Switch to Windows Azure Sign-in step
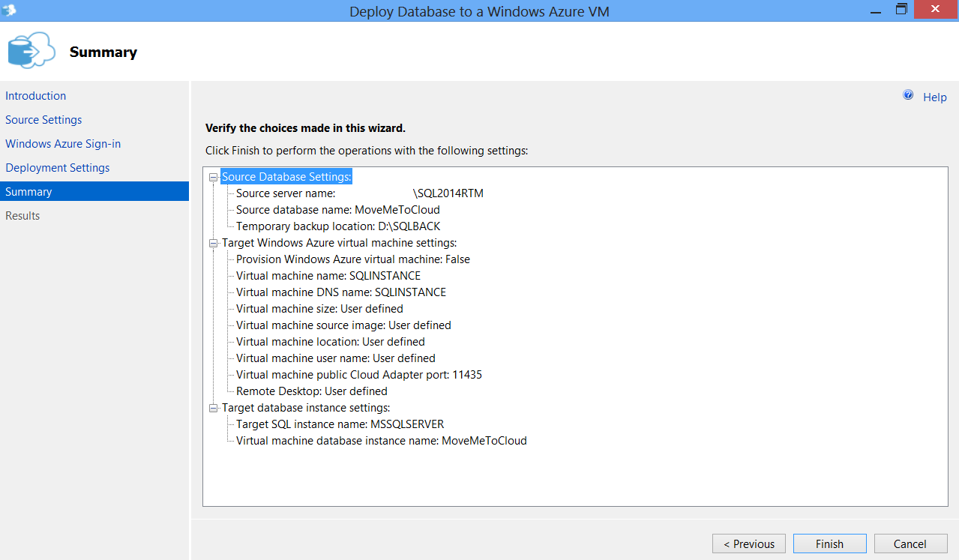959x560 pixels. (63, 144)
